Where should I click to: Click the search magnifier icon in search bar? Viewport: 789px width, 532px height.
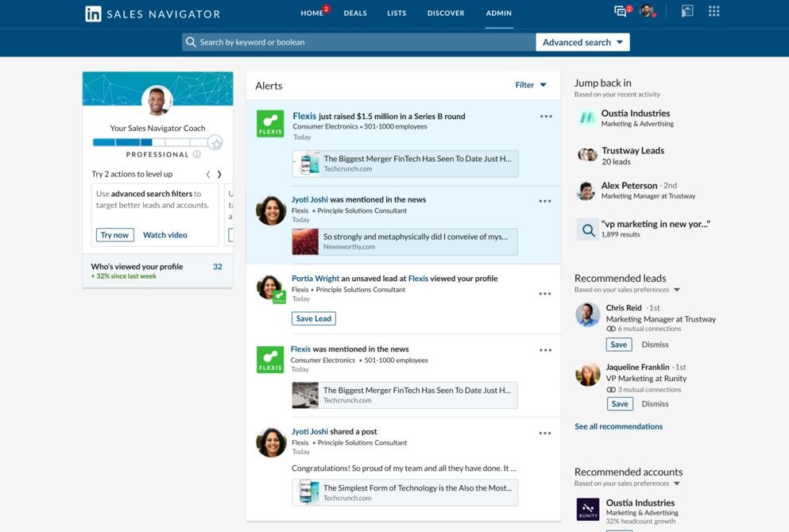point(191,42)
